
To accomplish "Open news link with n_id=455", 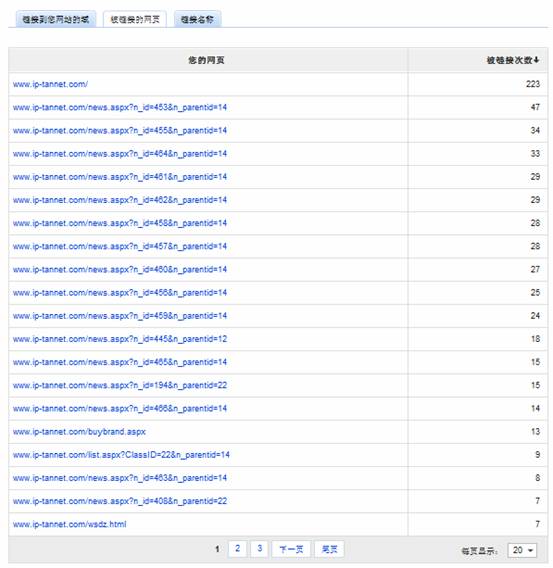I will coord(120,130).
